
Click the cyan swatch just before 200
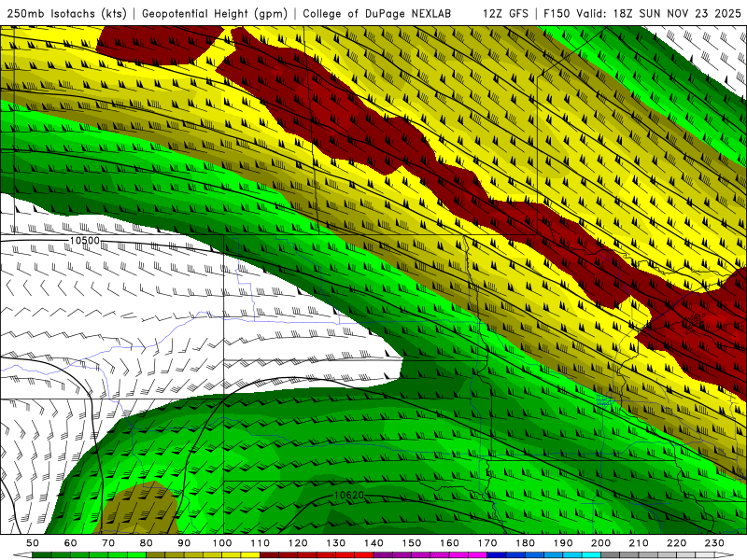coord(591,555)
